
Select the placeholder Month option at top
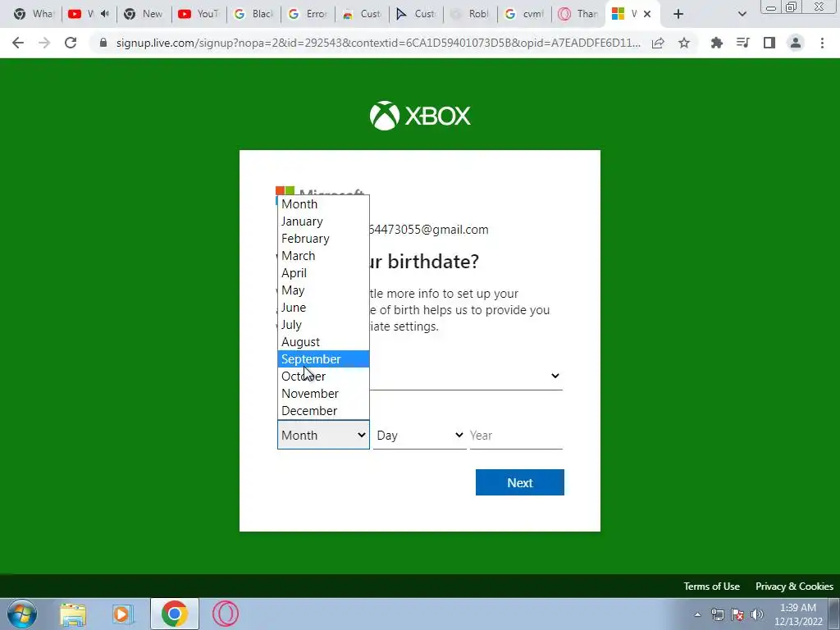point(323,204)
